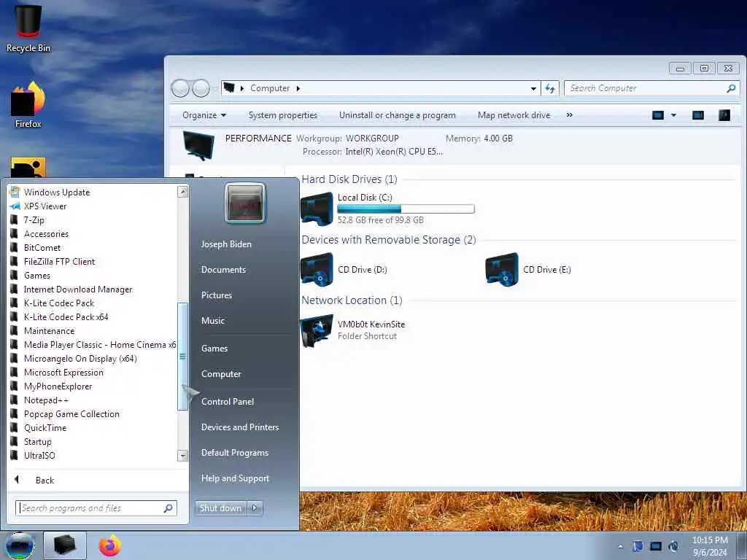Click the refresh button beside address bar
Image resolution: width=747 pixels, height=560 pixels.
click(x=550, y=88)
